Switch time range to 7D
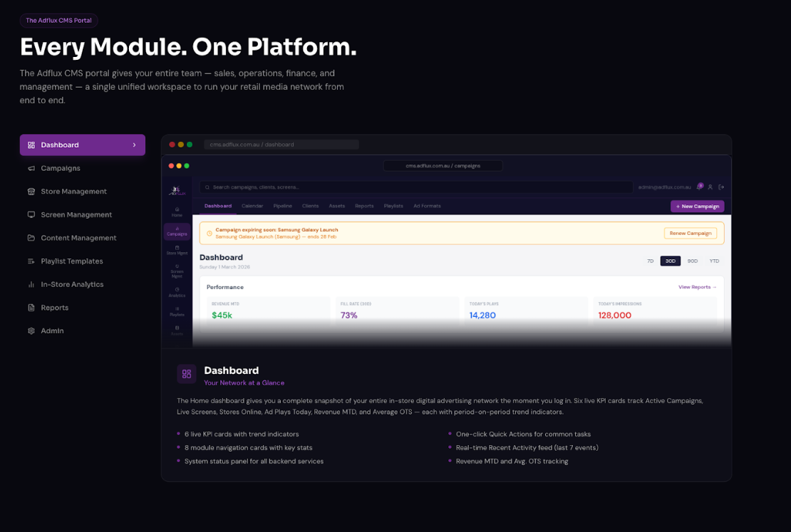Screen dimensions: 791x532 point(650,261)
